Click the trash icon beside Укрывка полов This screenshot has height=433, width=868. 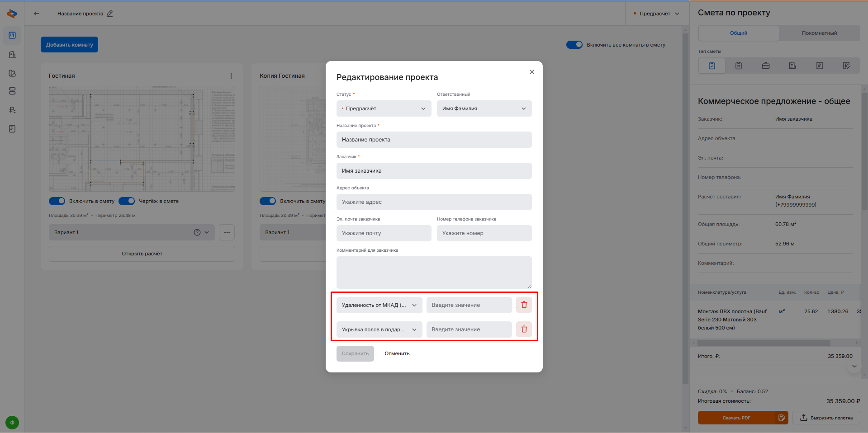(524, 329)
